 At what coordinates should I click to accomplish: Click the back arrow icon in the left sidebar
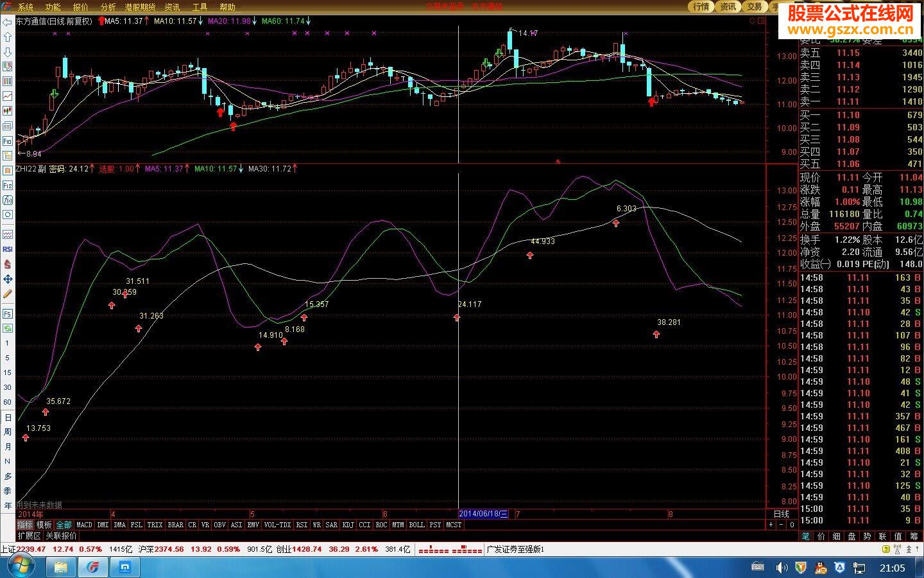coord(8,22)
